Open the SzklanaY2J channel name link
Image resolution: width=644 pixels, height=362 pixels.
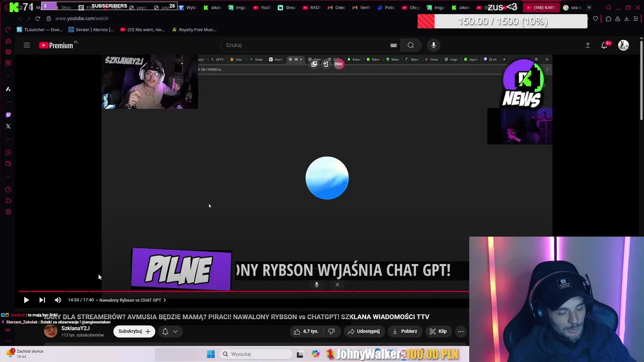[x=75, y=328]
